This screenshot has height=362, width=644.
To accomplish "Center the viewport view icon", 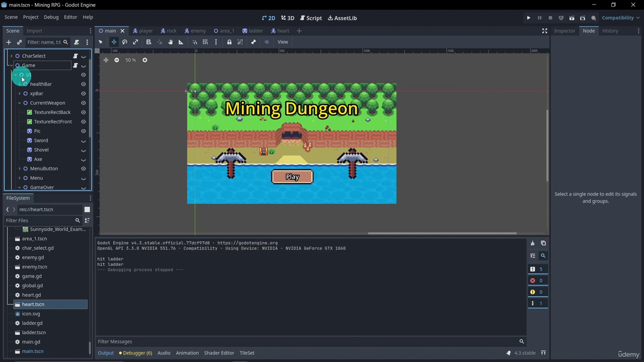I will click(x=106, y=60).
